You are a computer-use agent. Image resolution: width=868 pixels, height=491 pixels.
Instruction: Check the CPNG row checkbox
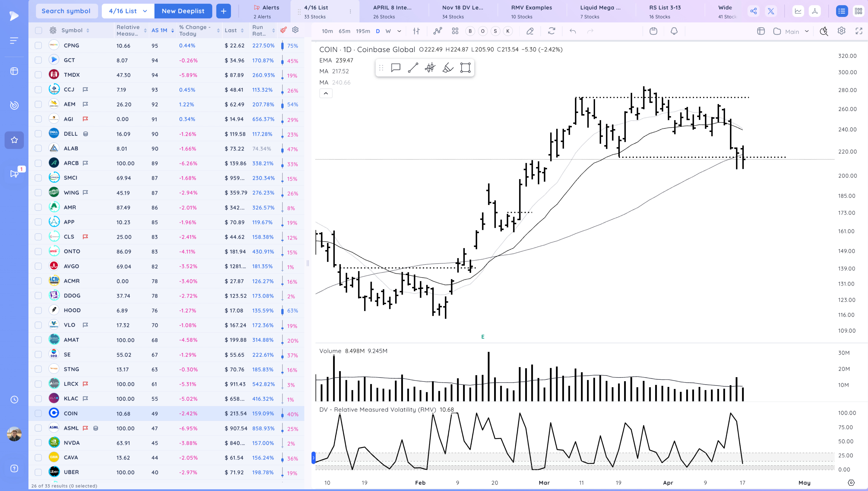(x=38, y=46)
